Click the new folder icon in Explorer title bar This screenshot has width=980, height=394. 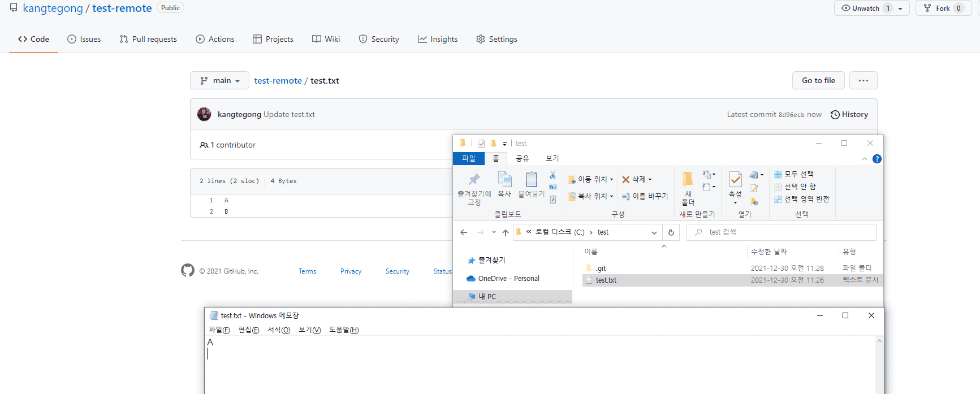pyautogui.click(x=493, y=144)
